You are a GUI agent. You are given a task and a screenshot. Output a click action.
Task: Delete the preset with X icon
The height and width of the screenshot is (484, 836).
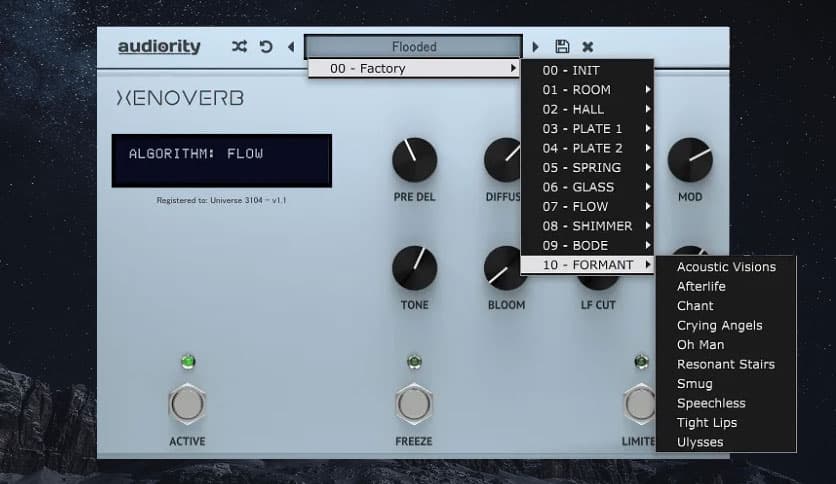point(588,47)
